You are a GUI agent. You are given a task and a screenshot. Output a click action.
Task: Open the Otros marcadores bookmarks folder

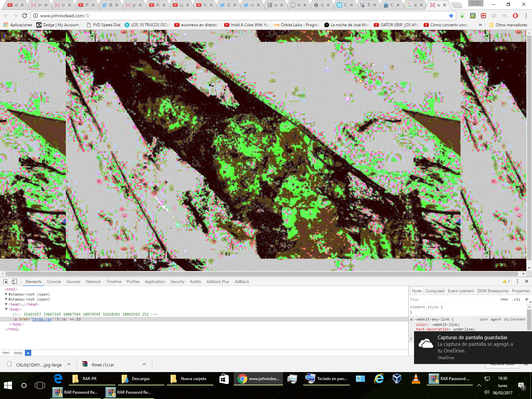pos(508,25)
